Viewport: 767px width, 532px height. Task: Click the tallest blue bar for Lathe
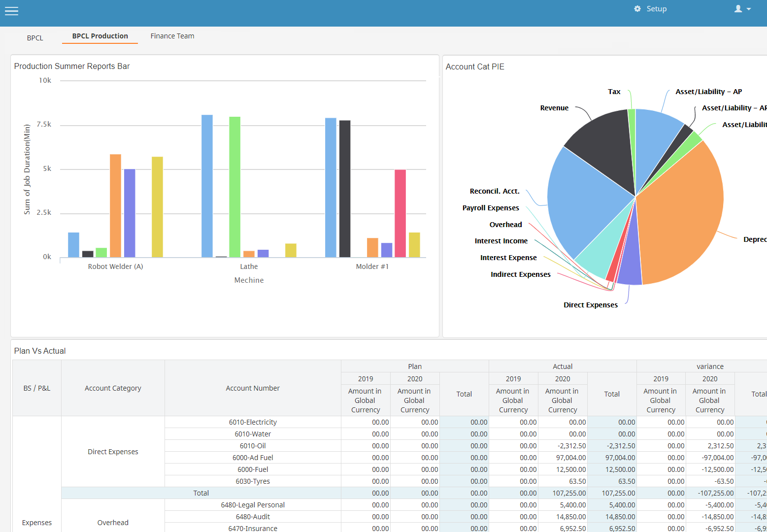[207, 186]
